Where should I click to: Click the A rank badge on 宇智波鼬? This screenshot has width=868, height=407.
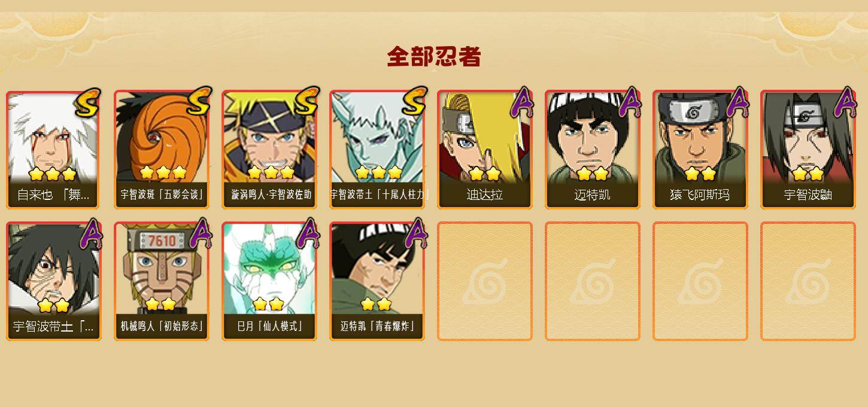pyautogui.click(x=845, y=102)
